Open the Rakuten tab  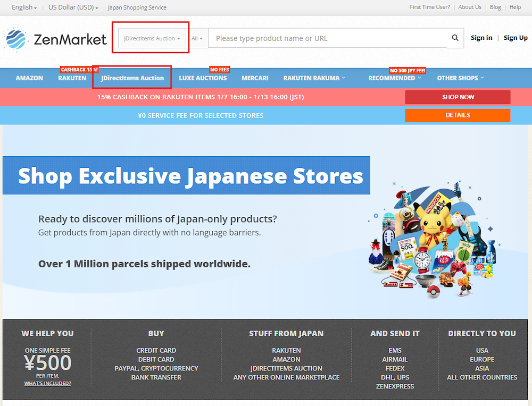[x=72, y=78]
